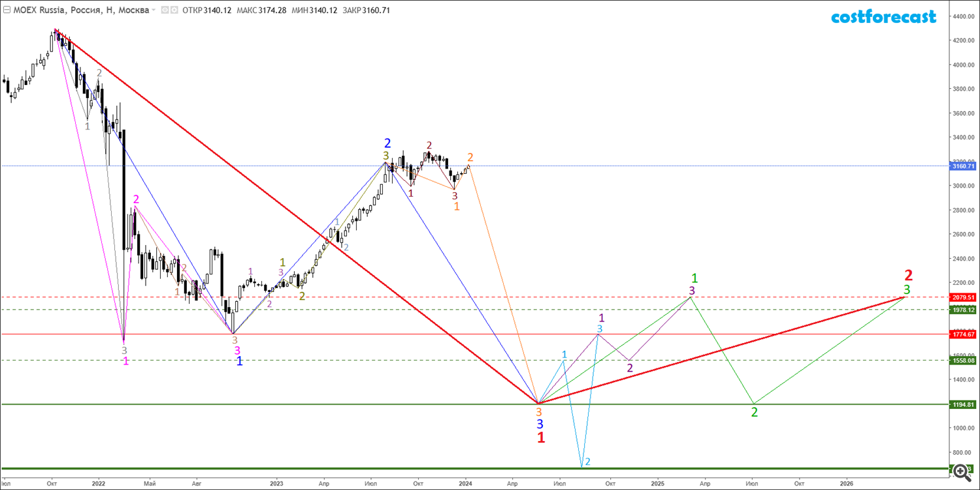980x490 pixels.
Task: Select the green 1558.08 price label
Action: pyautogui.click(x=964, y=360)
